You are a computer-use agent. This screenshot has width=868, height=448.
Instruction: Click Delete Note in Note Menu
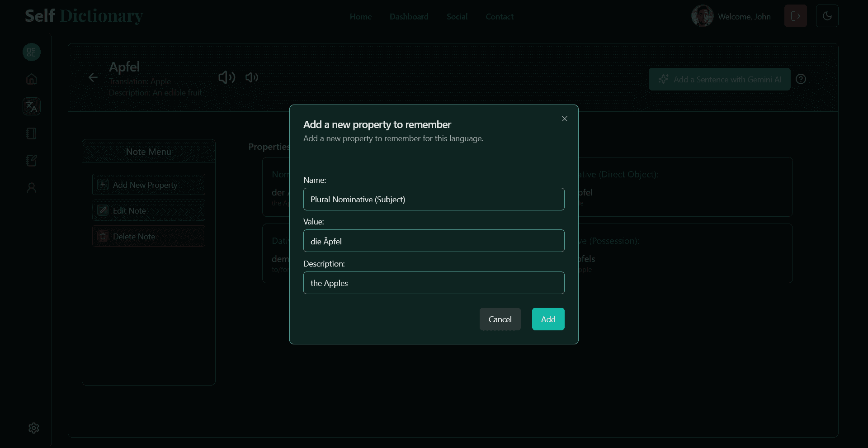pyautogui.click(x=149, y=236)
